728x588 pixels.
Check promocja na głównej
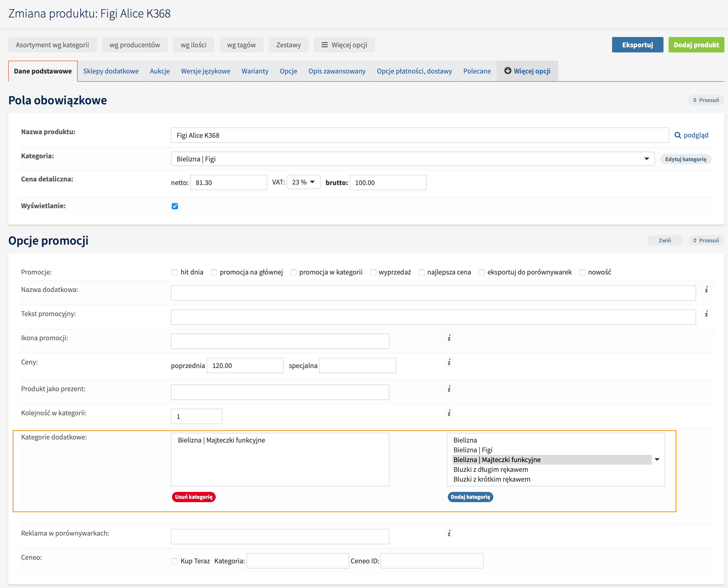[x=214, y=272]
